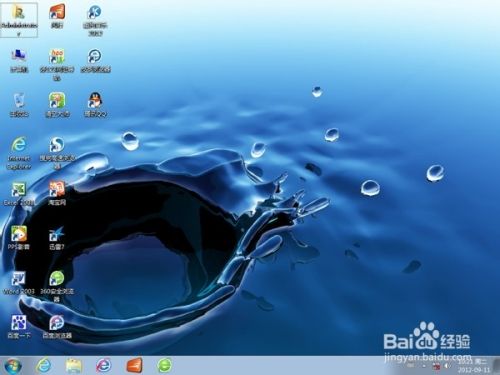Select the orange shortcut icon in the desktop's top row
The height and width of the screenshot is (375, 500).
pyautogui.click(x=57, y=16)
